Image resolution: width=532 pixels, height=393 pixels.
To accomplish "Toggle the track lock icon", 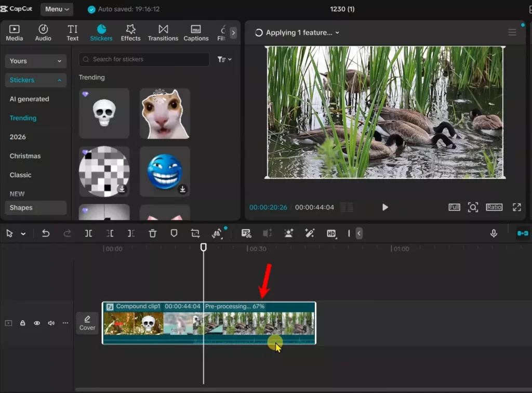I will pyautogui.click(x=23, y=323).
